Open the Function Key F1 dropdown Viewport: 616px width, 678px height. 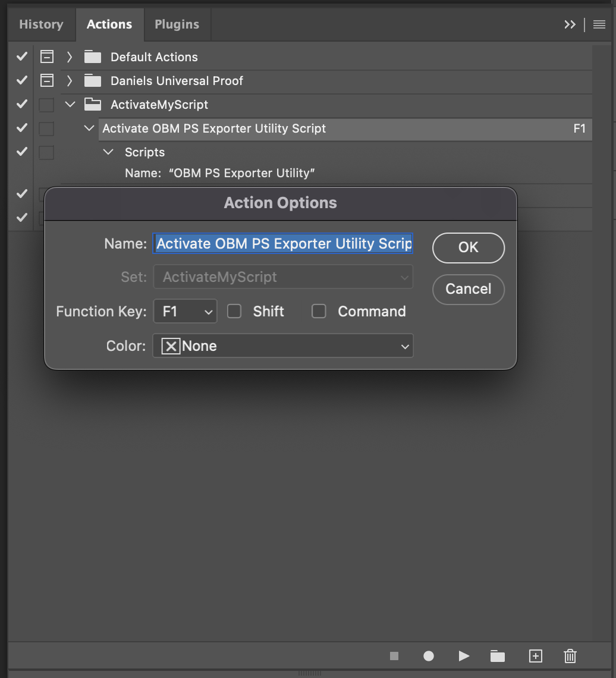click(x=185, y=311)
